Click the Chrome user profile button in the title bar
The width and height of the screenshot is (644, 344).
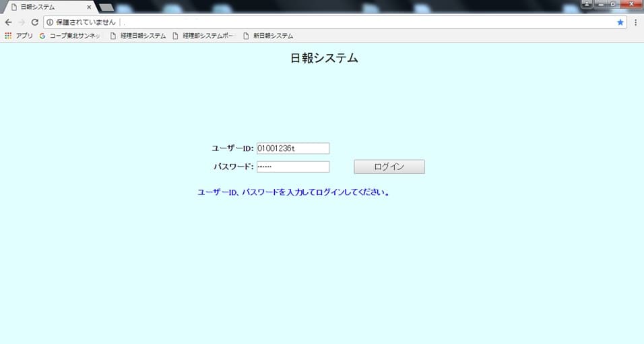tap(587, 3)
